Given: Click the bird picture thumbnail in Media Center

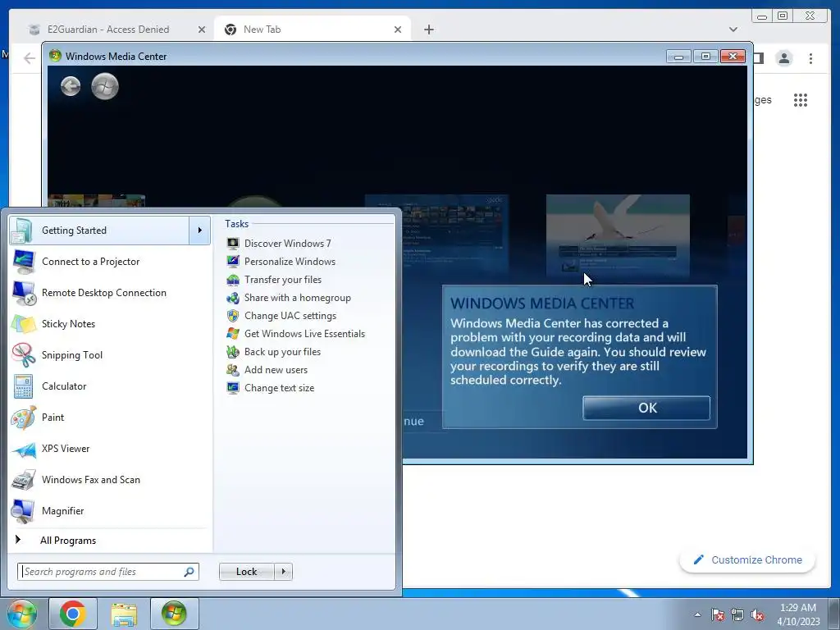Looking at the screenshot, I should pos(618,235).
